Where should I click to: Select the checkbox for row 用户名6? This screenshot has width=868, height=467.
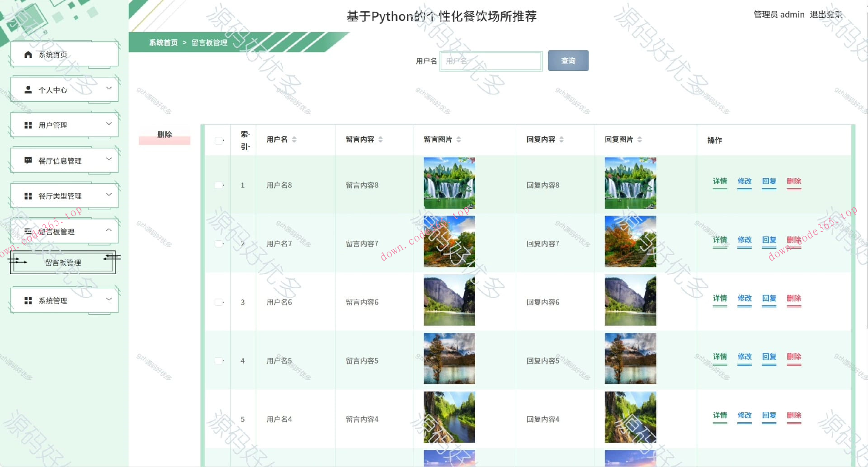[219, 302]
